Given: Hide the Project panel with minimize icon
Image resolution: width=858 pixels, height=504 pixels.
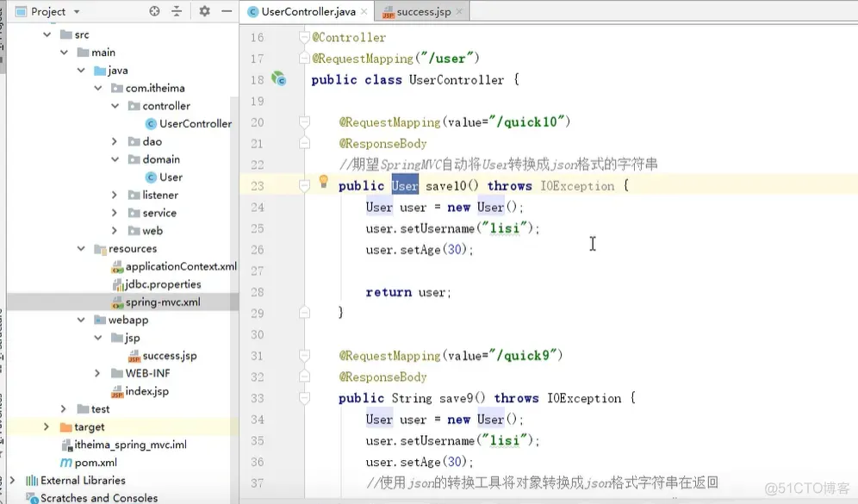Looking at the screenshot, I should 227,11.
